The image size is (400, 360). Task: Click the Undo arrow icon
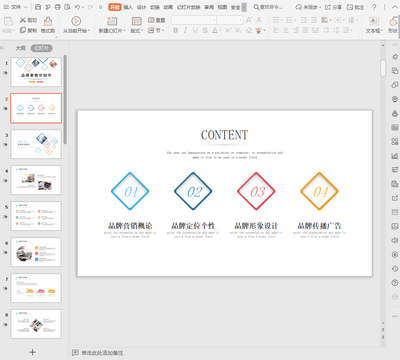(77, 7)
